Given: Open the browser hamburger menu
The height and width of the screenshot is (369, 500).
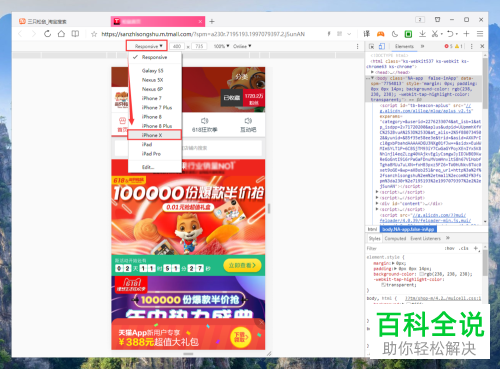Looking at the screenshot, I should (x=480, y=34).
